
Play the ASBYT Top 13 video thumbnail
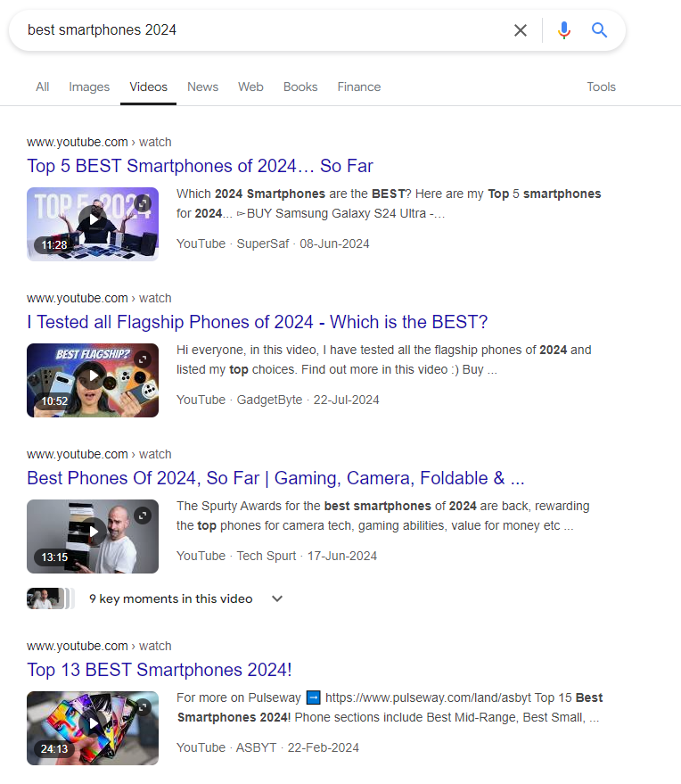coord(93,728)
